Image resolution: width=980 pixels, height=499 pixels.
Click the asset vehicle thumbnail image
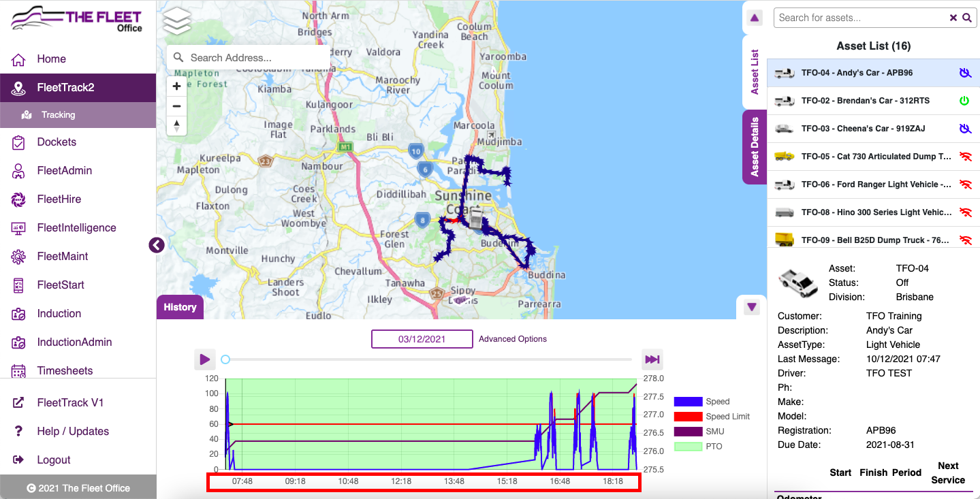coord(797,283)
